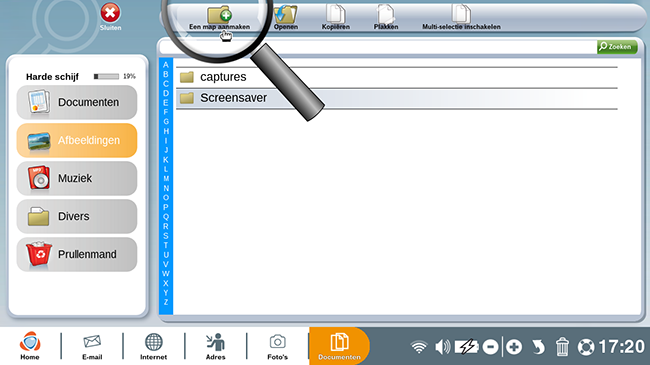This screenshot has height=365, width=650.
Task: Jump to letter S in the alphabet index
Action: click(x=166, y=236)
